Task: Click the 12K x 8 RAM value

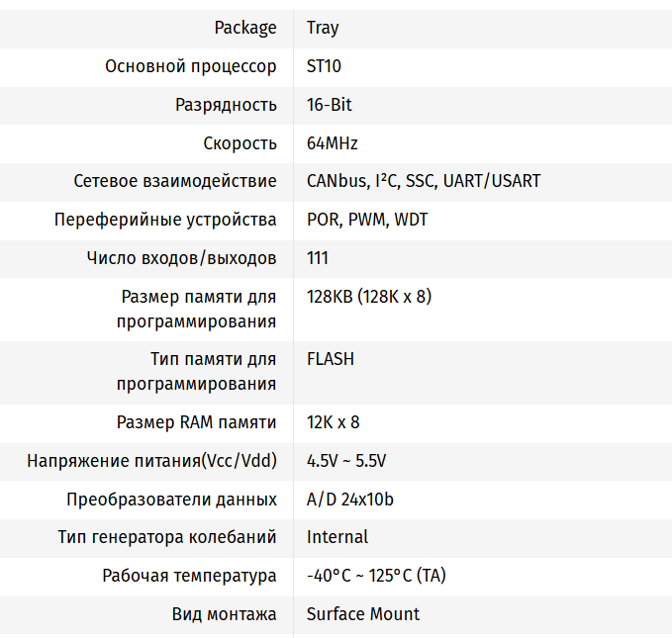Action: [334, 422]
